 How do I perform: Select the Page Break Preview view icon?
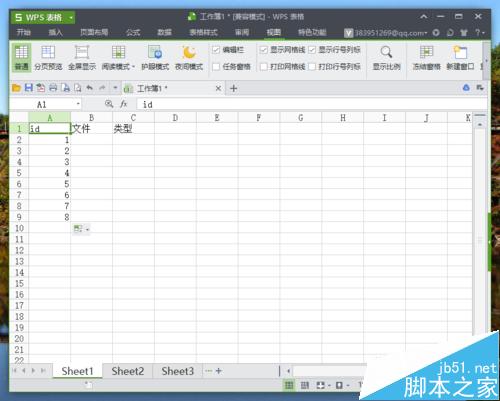pos(48,52)
